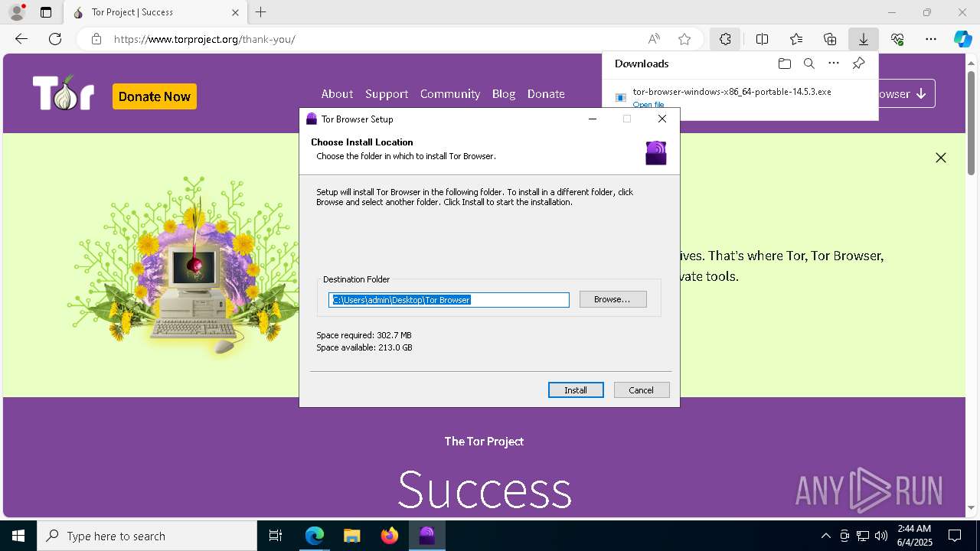Click the Destination Folder path field

point(449,300)
